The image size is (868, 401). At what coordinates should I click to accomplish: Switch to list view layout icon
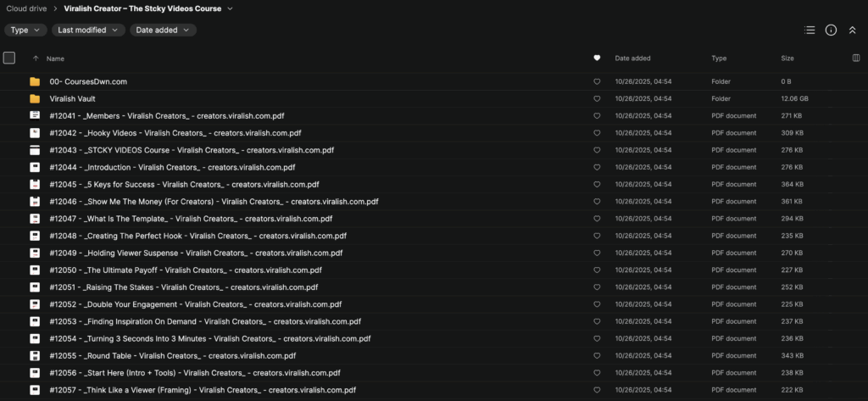point(810,31)
